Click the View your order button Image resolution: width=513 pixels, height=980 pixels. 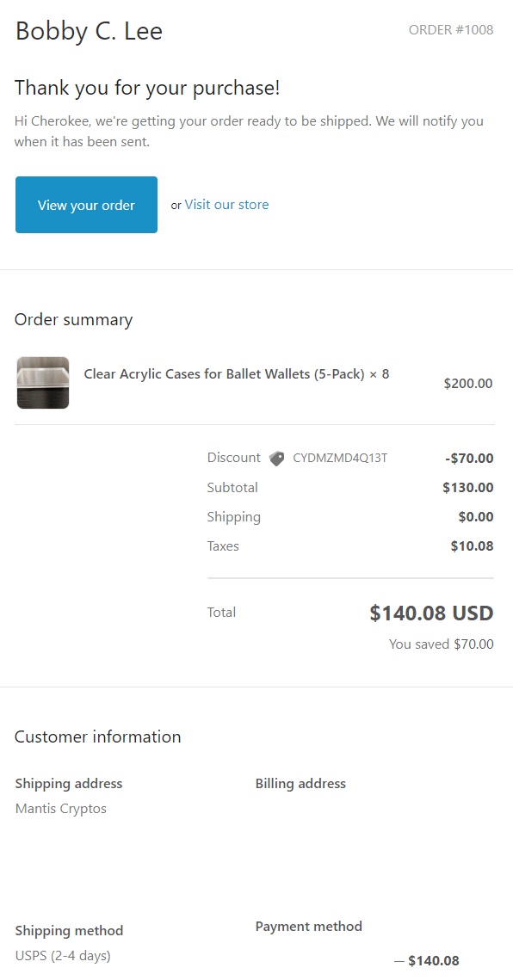click(x=86, y=205)
